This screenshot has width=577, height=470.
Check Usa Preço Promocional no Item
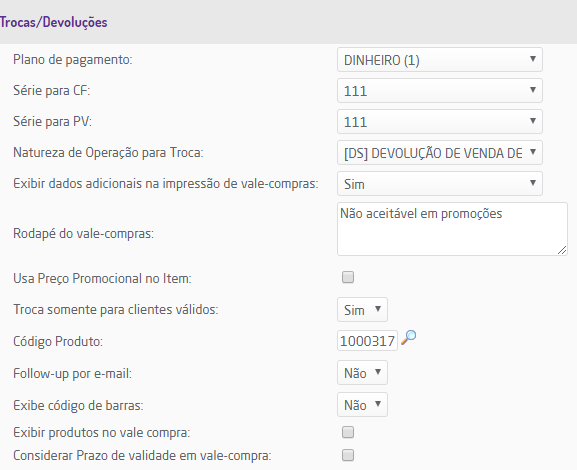tap(348, 277)
